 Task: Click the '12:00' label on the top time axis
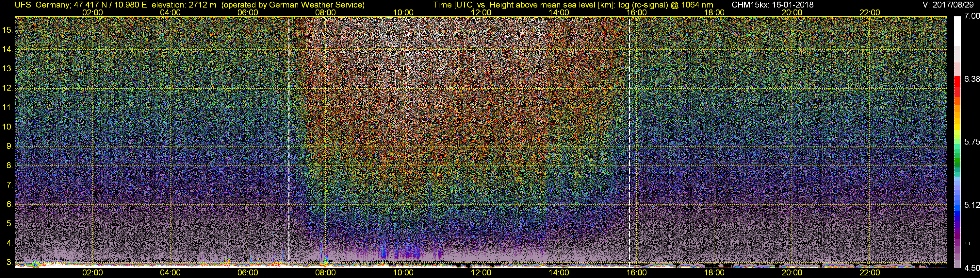481,12
